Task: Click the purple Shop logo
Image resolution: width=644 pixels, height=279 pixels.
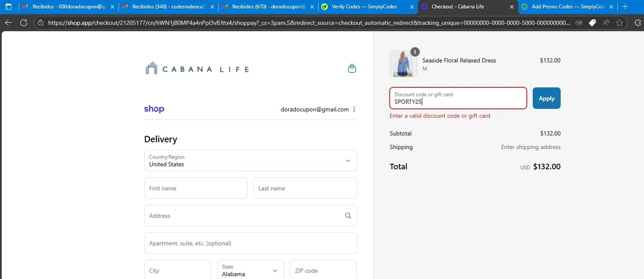Action: click(x=154, y=109)
